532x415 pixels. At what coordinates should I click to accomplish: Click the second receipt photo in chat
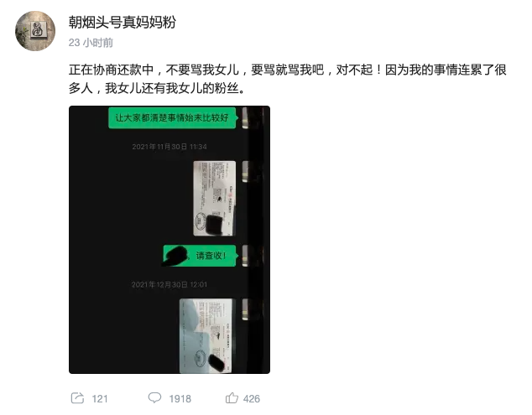click(206, 336)
